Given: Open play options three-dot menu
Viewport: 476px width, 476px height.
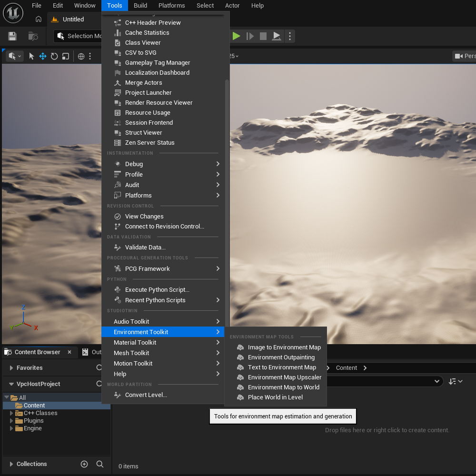Looking at the screenshot, I should pos(290,36).
